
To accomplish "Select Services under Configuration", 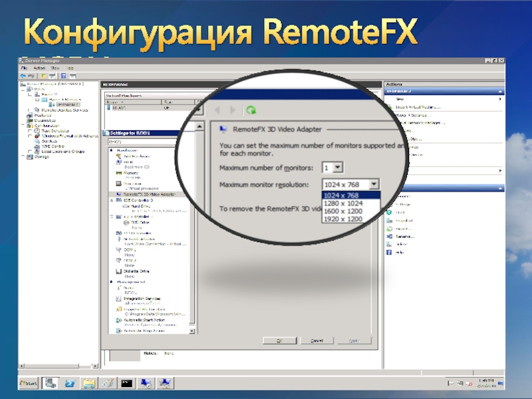I will coord(49,141).
